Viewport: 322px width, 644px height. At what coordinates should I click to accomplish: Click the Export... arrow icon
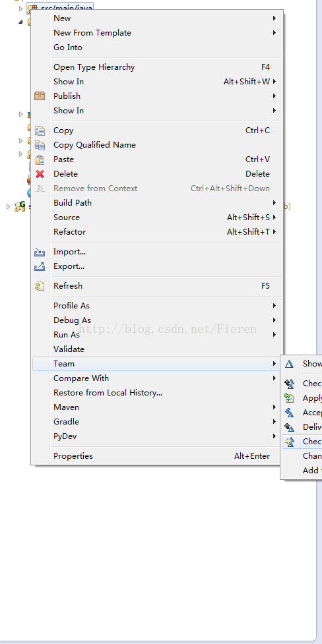coord(40,266)
